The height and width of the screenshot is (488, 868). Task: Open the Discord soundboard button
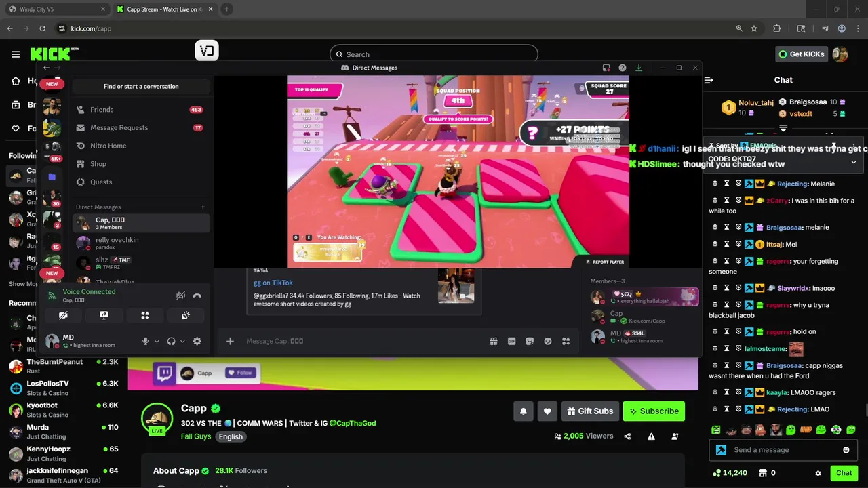pyautogui.click(x=186, y=315)
